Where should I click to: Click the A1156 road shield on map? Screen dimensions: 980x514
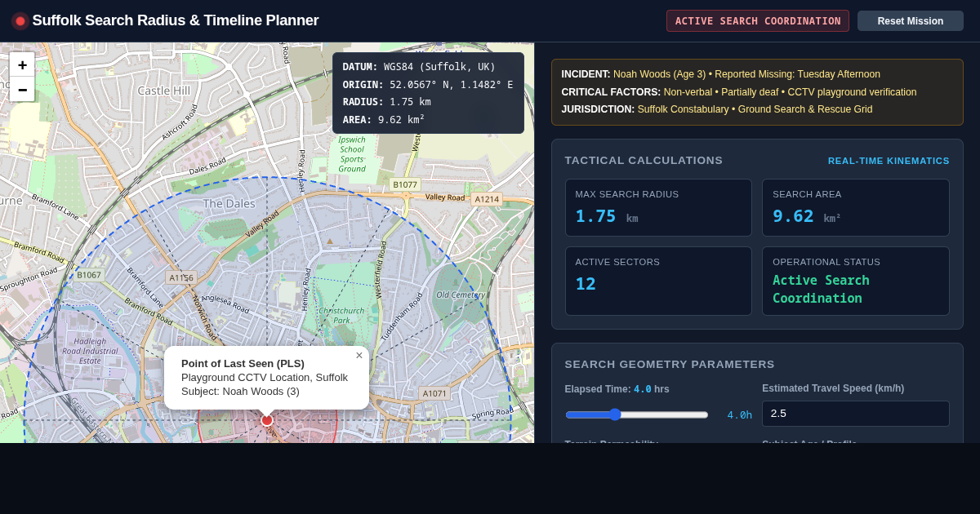[x=180, y=277]
